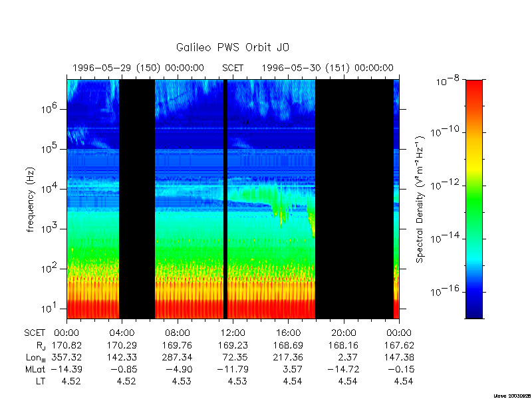
Task: Click the black data gap near 05:00
Action: point(137,199)
